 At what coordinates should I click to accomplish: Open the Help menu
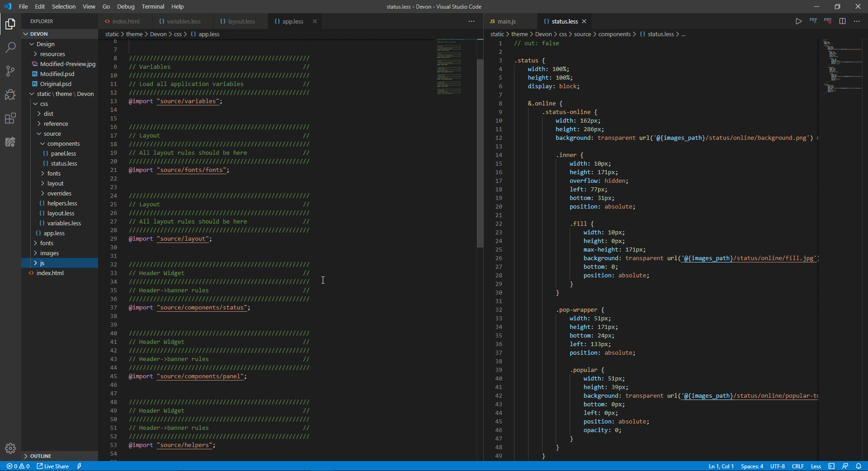click(x=178, y=6)
